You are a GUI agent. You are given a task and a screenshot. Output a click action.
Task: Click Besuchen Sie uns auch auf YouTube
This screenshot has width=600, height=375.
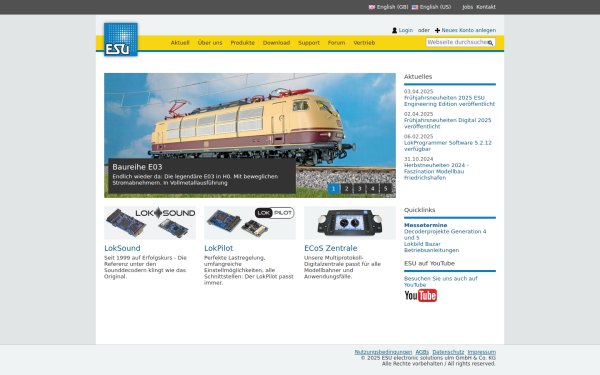440,282
